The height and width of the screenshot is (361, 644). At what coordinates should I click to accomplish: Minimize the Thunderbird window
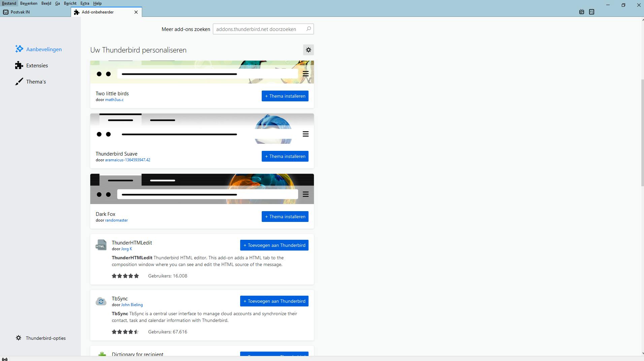(x=608, y=5)
